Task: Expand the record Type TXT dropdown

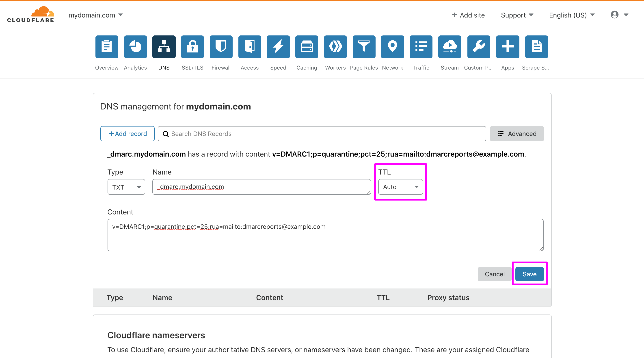Action: click(x=126, y=187)
